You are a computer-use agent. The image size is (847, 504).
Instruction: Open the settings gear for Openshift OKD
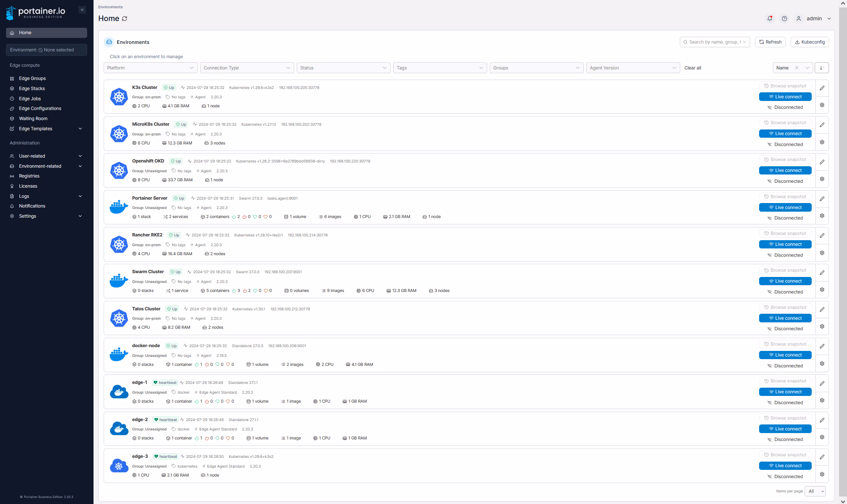tap(822, 179)
